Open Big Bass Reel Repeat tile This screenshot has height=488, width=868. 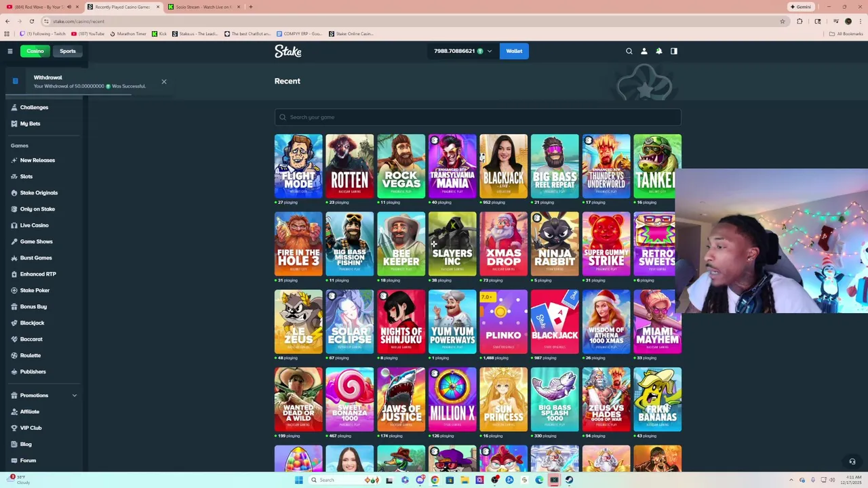point(555,166)
